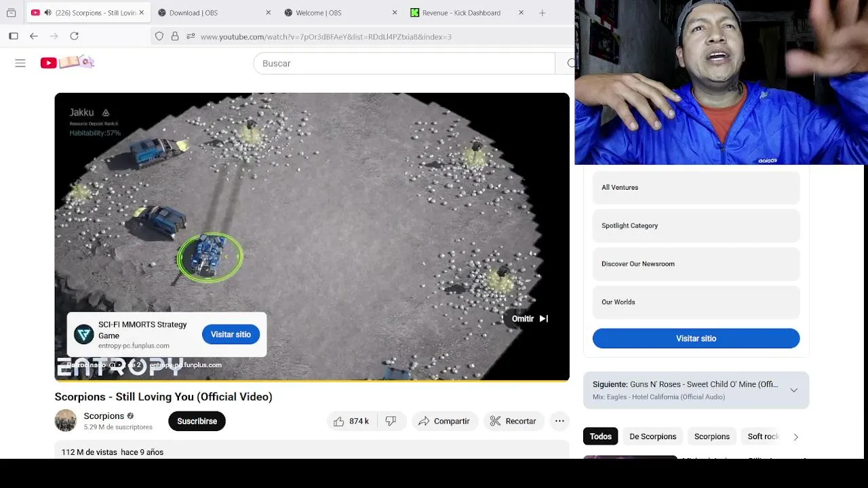Viewport: 868px width, 488px height.
Task: Open new browser tab with plus
Action: [542, 12]
